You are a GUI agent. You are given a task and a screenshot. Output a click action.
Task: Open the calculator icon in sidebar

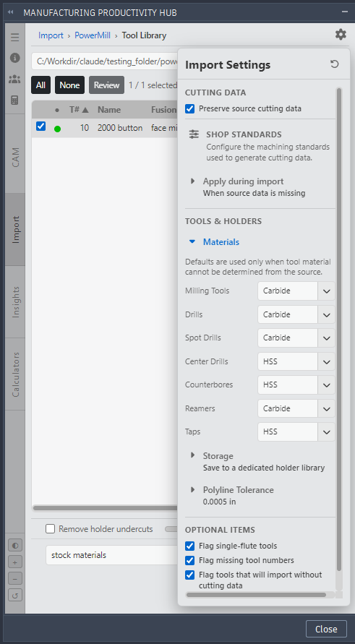[x=14, y=100]
